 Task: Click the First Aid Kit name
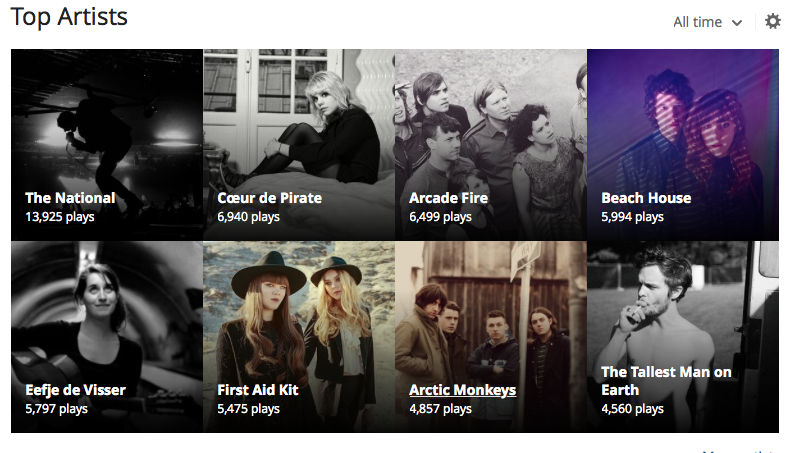click(x=258, y=390)
